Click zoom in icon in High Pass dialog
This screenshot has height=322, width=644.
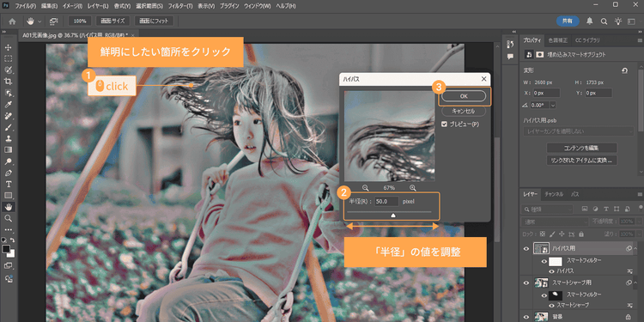tap(413, 188)
